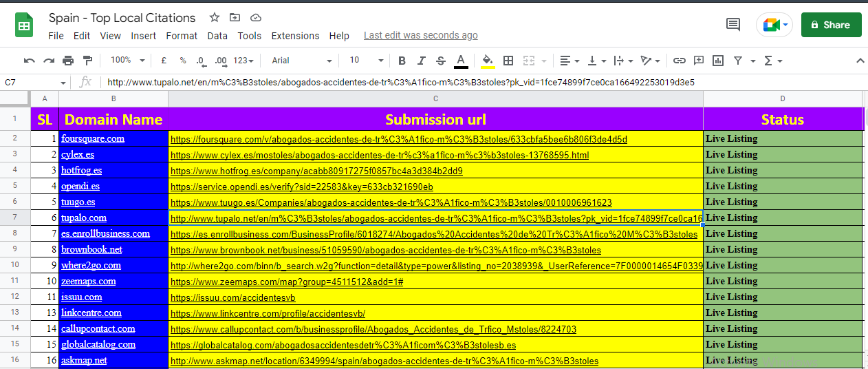868x369 pixels.
Task: Open the fill color picker
Action: pyautogui.click(x=488, y=61)
